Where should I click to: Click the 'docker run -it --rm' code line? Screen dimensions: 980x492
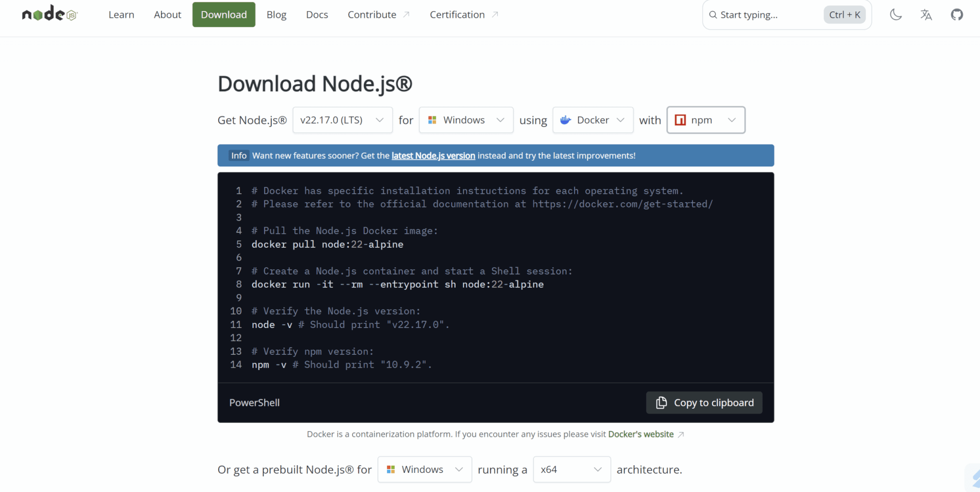click(x=398, y=284)
